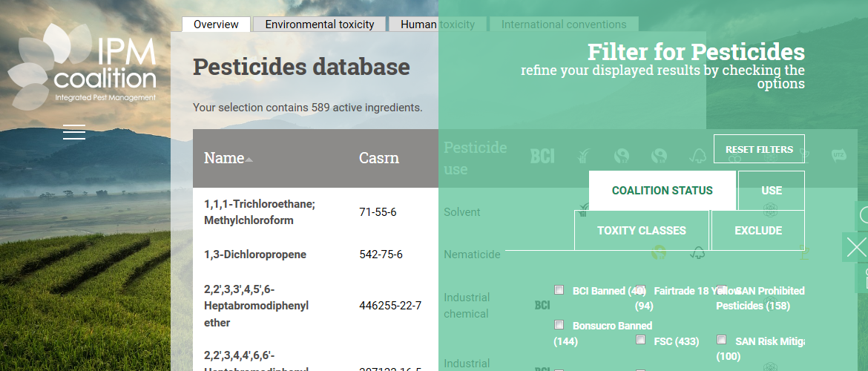Screen dimensions: 868x371
Task: Click the Casrn column header
Action: (x=379, y=158)
